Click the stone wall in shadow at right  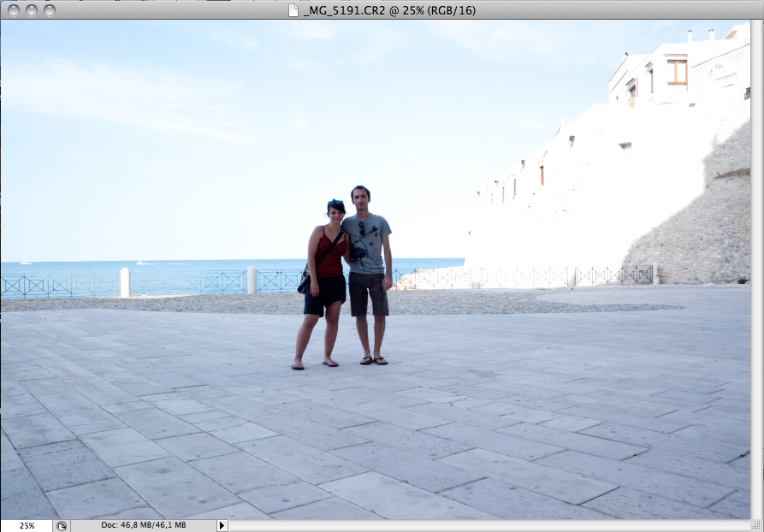tap(693, 222)
